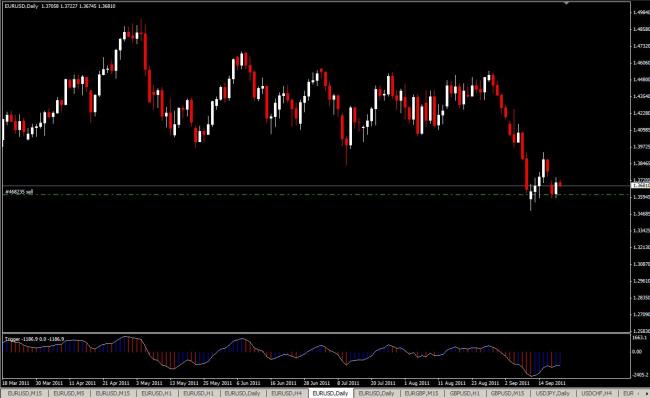Click the divider between chart and Trigger window
The image size is (650, 398).
point(317,333)
